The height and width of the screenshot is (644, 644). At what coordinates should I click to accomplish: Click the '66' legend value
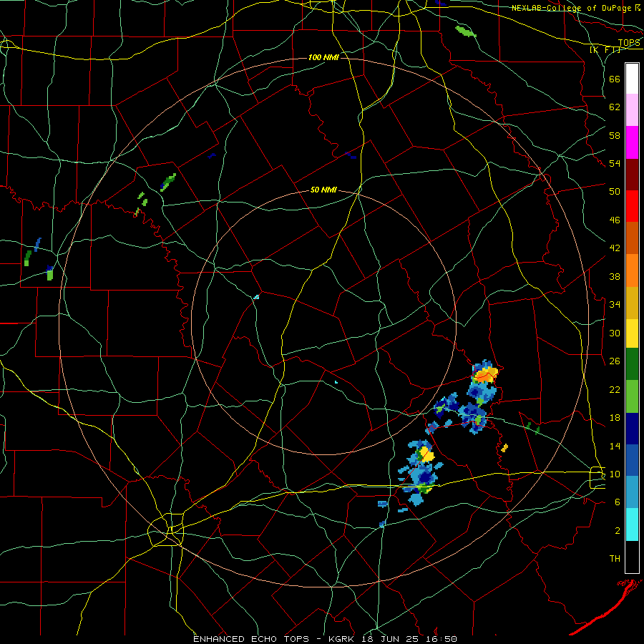pos(615,79)
